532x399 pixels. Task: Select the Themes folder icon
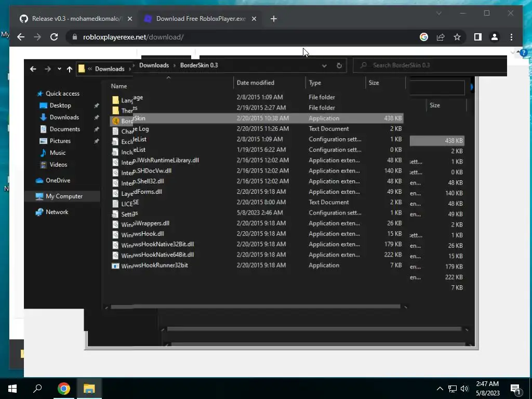(116, 110)
